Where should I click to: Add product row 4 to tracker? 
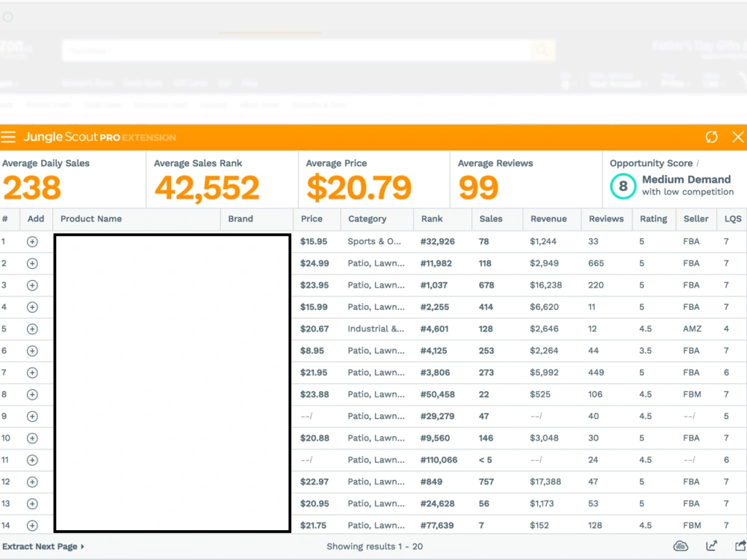tap(32, 307)
